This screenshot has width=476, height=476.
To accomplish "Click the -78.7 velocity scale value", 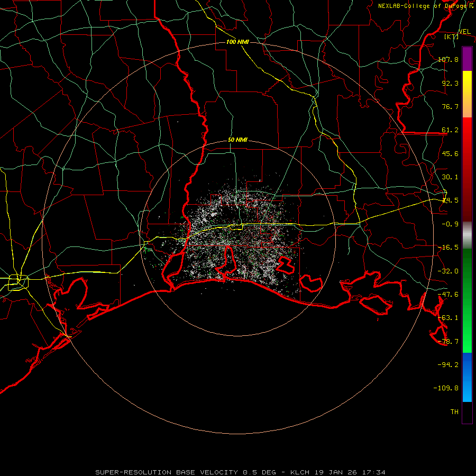I will [448, 342].
